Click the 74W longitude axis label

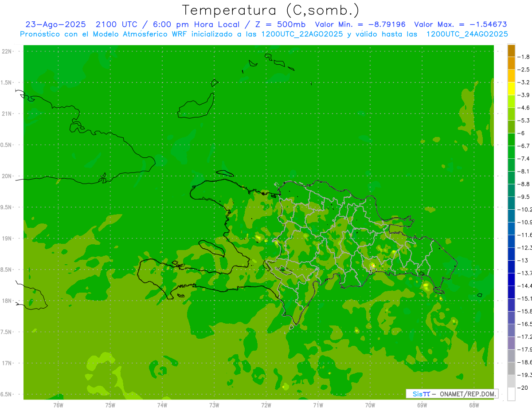click(x=162, y=405)
